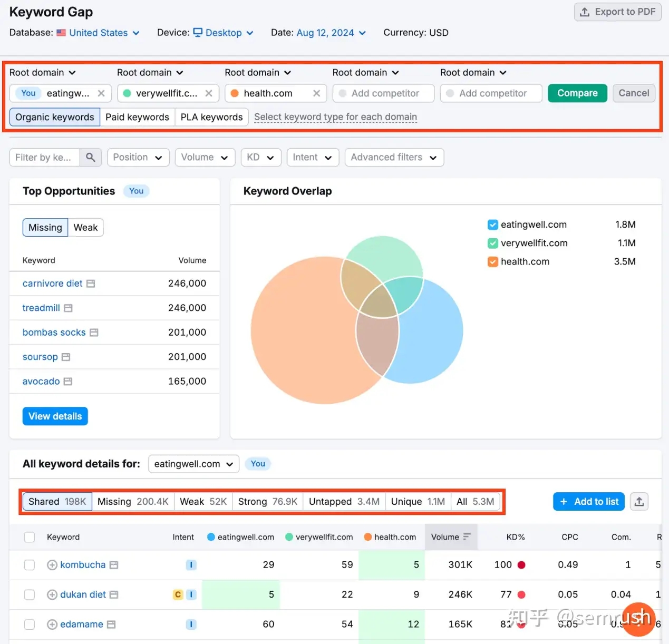Click the orange health.com circle in Venn diagram
This screenshot has width=669, height=644.
[295, 348]
